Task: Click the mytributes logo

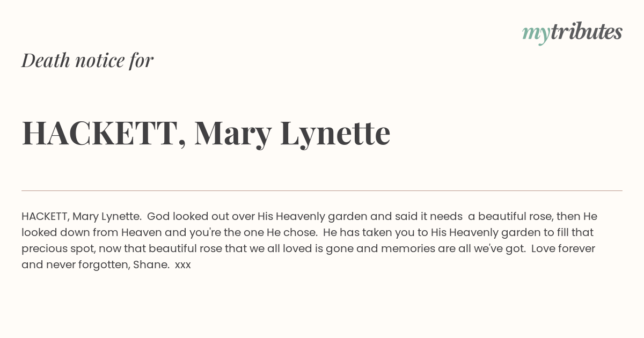Action: 572,33
